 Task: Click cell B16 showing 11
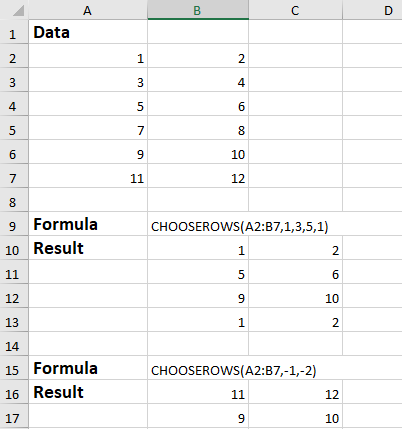click(198, 392)
